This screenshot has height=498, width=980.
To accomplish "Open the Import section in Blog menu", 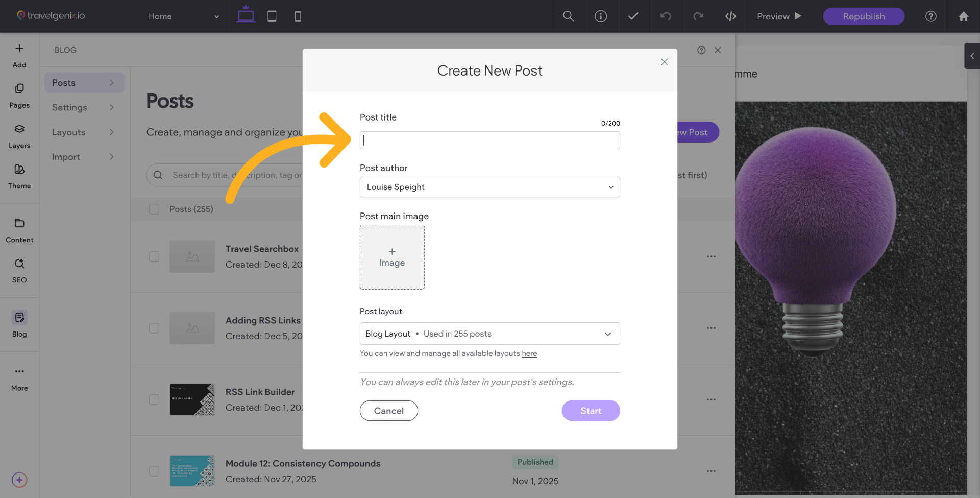I will 84,157.
